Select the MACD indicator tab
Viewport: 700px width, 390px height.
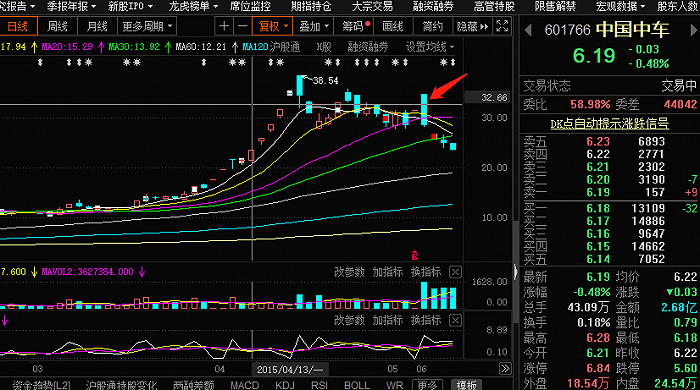[x=245, y=384]
